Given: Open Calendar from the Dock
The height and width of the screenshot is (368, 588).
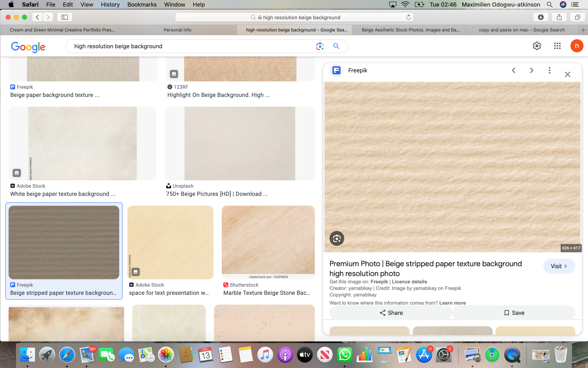Looking at the screenshot, I should click(x=206, y=355).
